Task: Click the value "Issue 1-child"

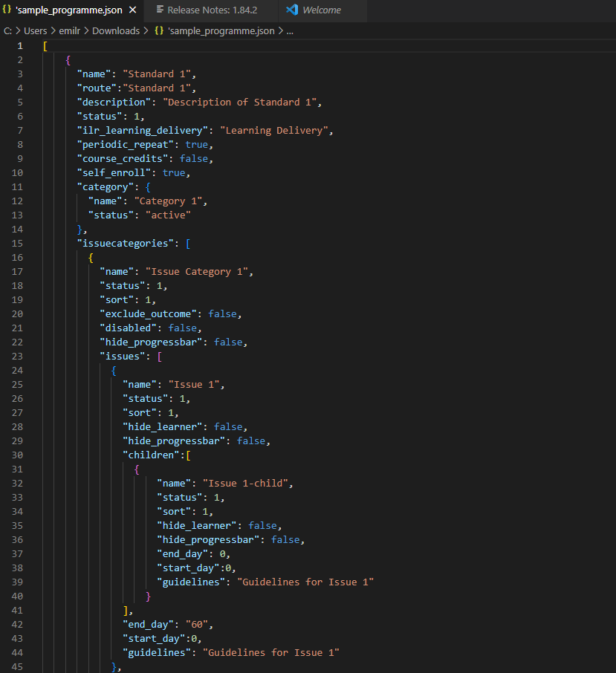Action: click(245, 484)
